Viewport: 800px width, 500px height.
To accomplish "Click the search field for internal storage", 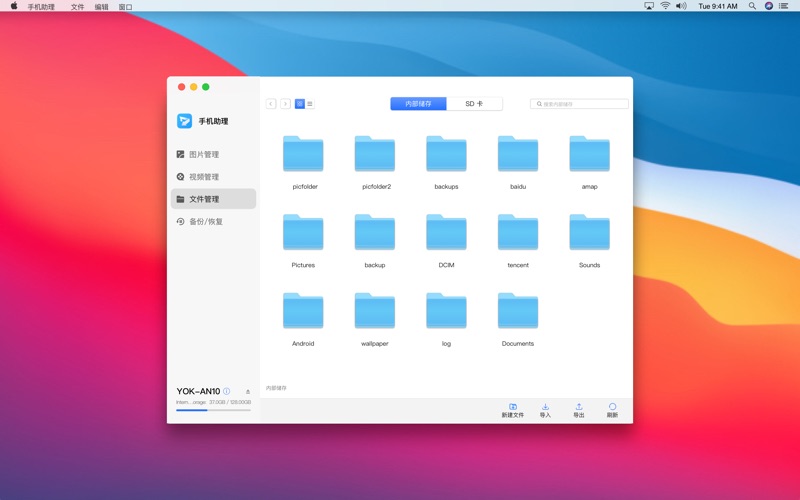I will tap(579, 104).
